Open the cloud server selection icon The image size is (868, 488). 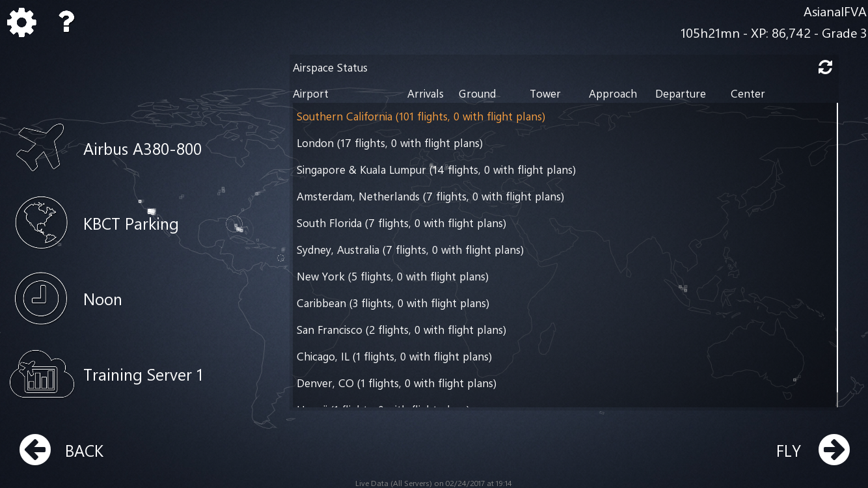[x=42, y=374]
